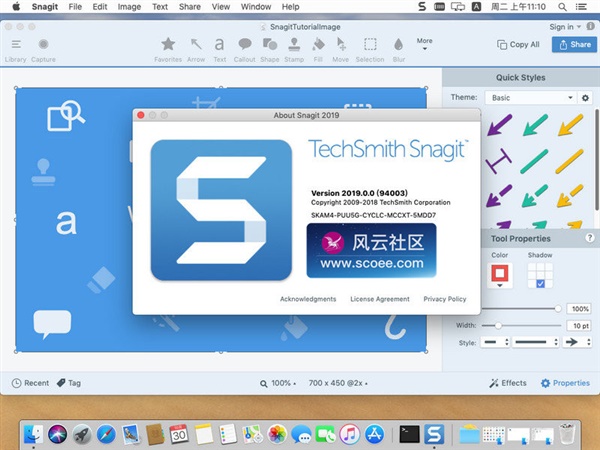Screen dimensions: 600x450
Task: Toggle the Effects panel
Action: click(508, 383)
